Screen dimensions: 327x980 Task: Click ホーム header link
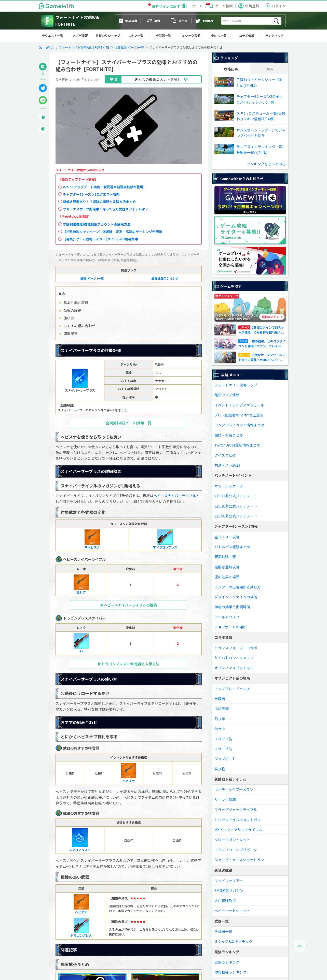coord(197,6)
